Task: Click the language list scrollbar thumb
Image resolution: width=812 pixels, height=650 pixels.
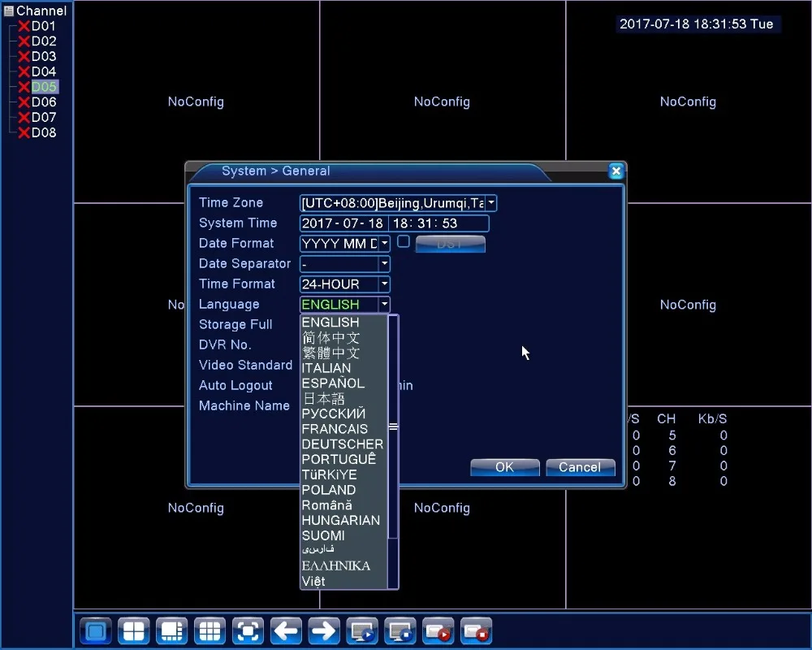Action: (x=393, y=427)
